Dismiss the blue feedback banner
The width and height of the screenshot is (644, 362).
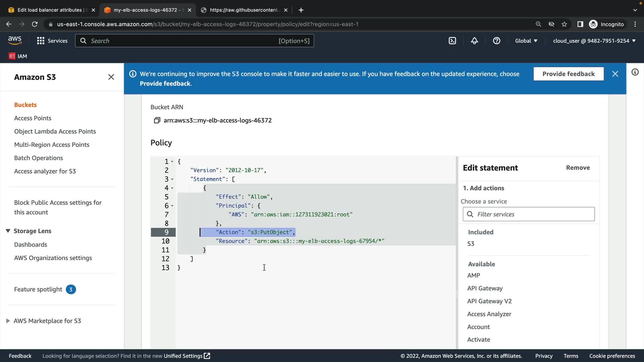(615, 74)
